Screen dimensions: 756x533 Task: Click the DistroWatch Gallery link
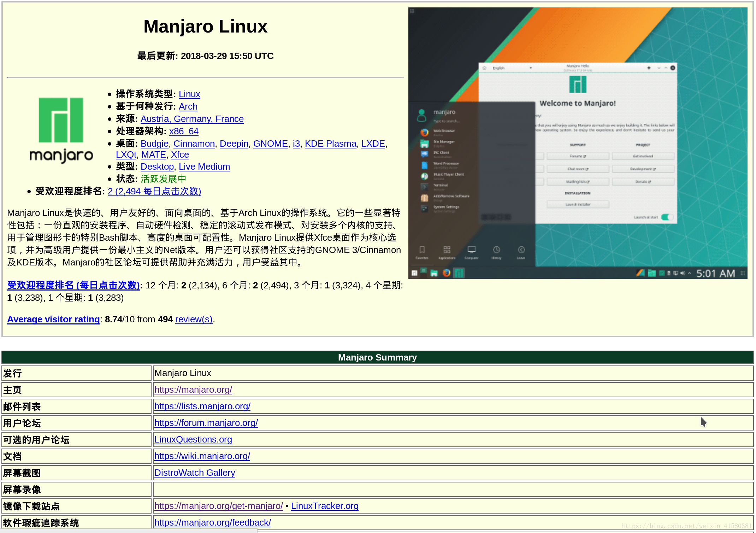point(195,473)
